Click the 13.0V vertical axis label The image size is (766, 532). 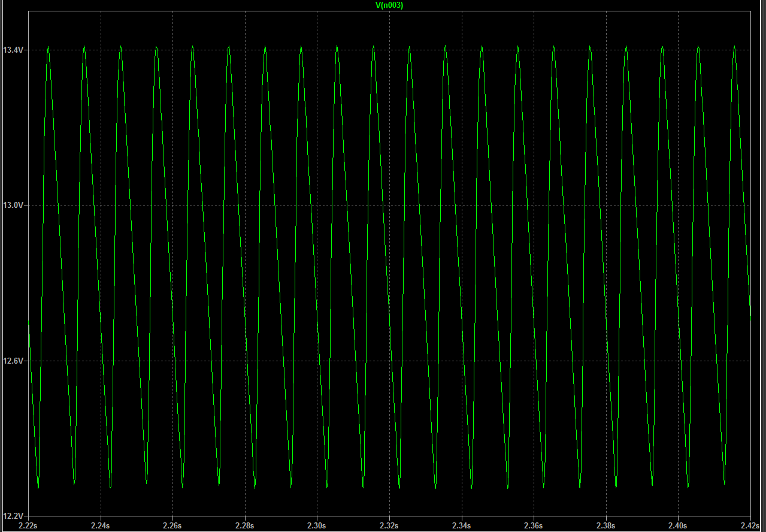coord(13,205)
